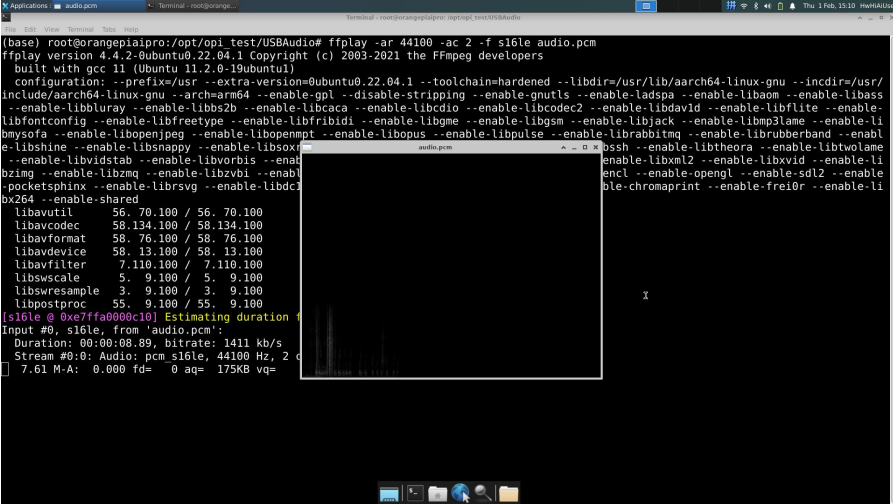Viewport: 893px width, 504px height.
Task: Click the audio.pcm window menu icon in titlebar
Action: point(307,147)
